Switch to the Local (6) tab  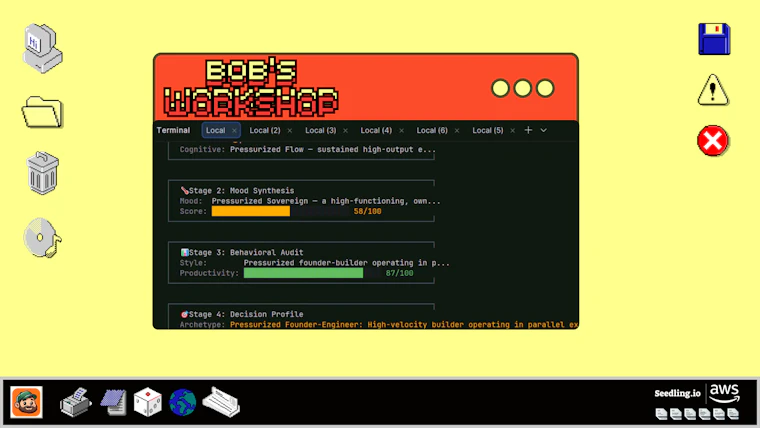click(432, 130)
